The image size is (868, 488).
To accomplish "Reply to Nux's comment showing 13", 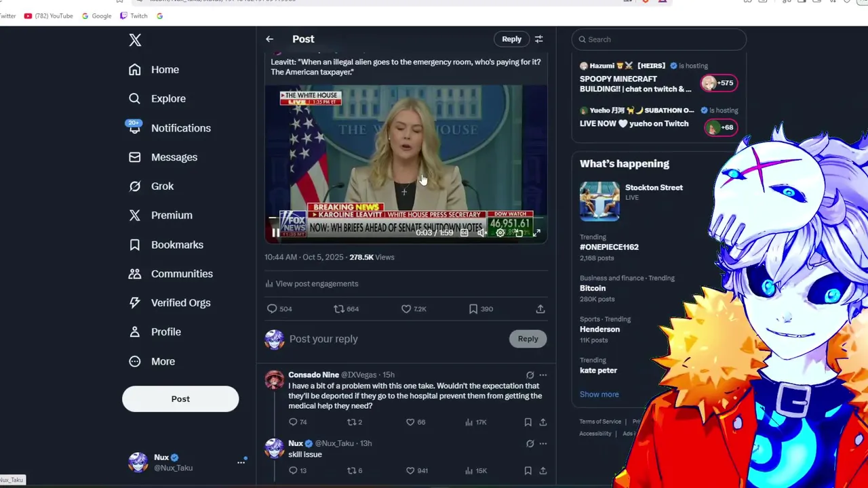I will (297, 470).
